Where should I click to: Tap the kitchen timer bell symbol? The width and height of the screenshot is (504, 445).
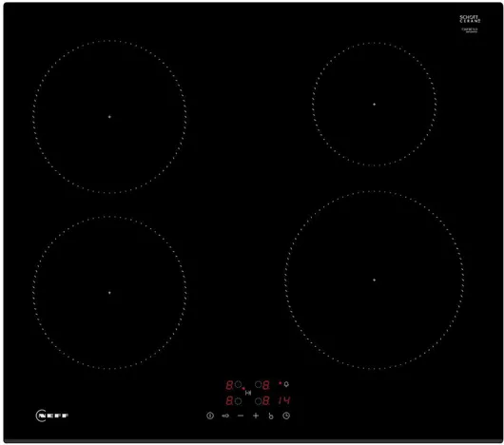[286, 384]
